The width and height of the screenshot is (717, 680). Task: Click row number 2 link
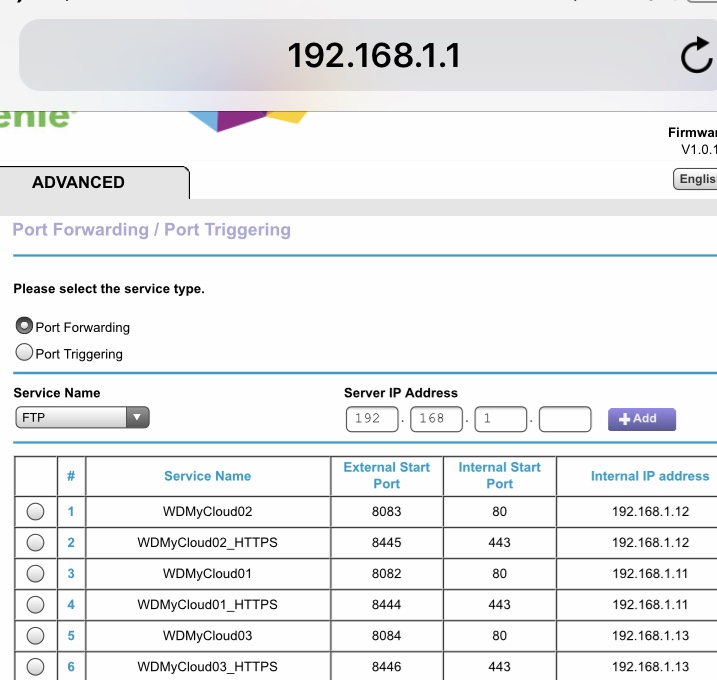click(71, 542)
